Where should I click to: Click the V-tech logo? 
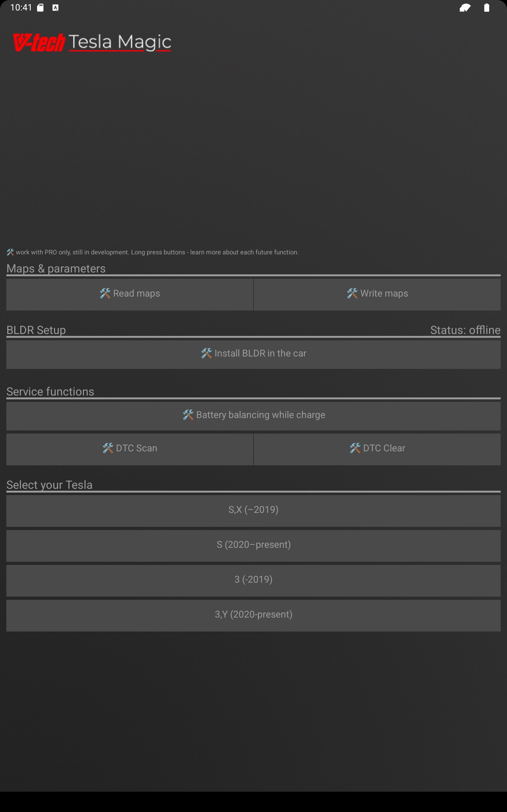pyautogui.click(x=39, y=43)
